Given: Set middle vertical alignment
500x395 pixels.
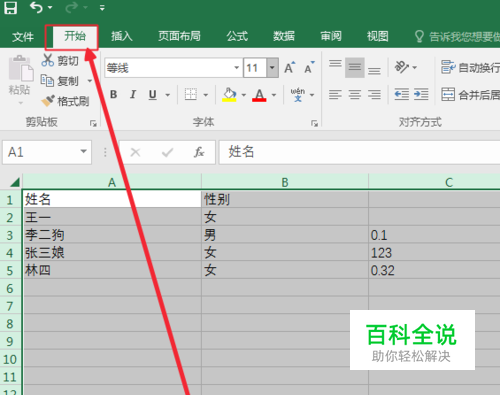Looking at the screenshot, I should [355, 67].
